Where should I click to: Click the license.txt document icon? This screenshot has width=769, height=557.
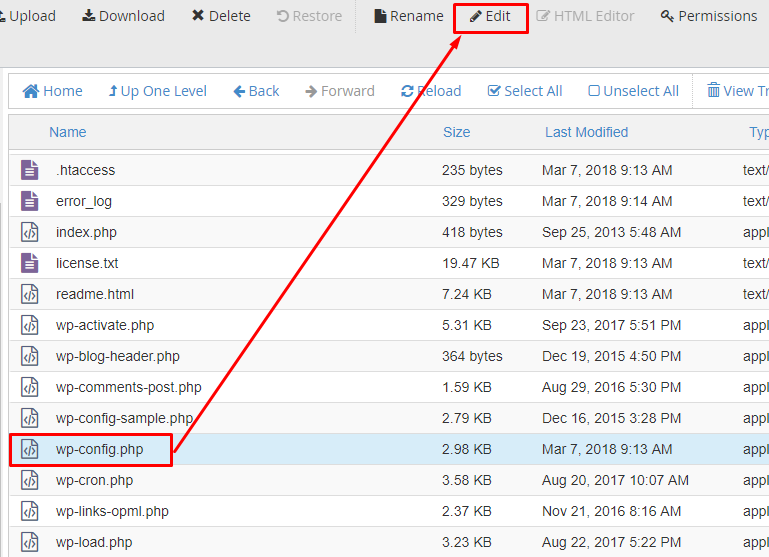tap(29, 263)
